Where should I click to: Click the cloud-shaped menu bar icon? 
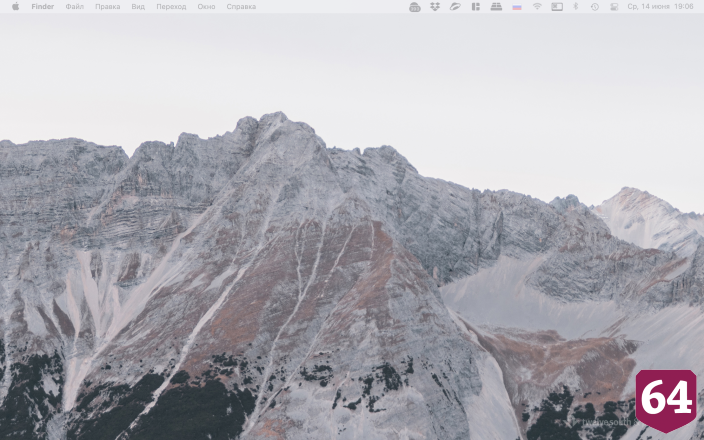pyautogui.click(x=415, y=7)
